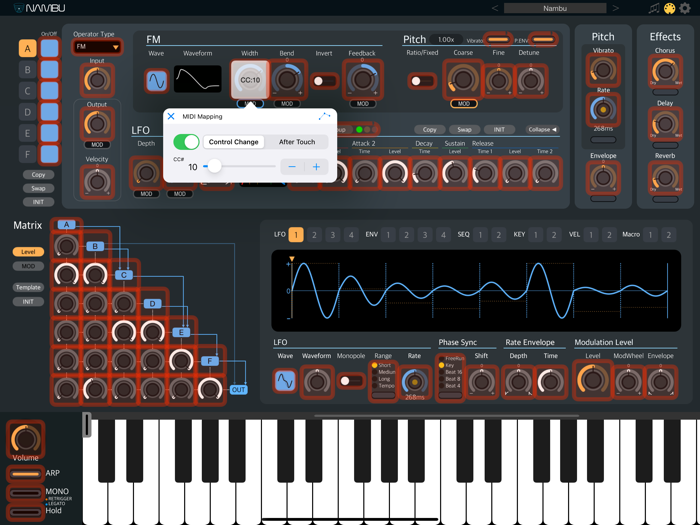
Task: Toggle MIDI mapping enable switch
Action: tap(186, 142)
